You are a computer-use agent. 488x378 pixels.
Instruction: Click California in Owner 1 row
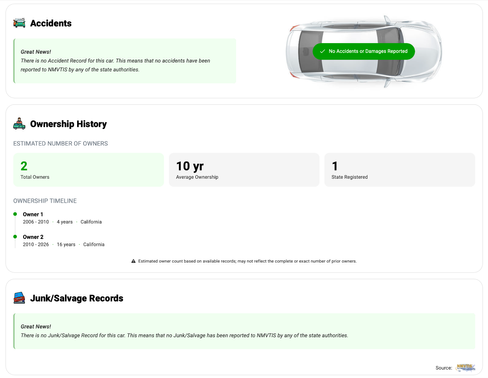tap(91, 222)
